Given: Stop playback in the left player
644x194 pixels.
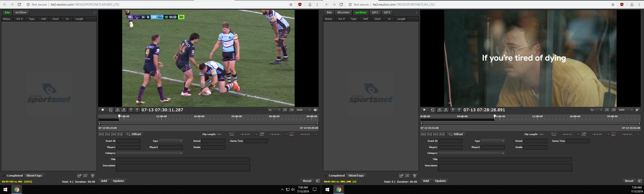Looking at the screenshot, I should point(102,110).
